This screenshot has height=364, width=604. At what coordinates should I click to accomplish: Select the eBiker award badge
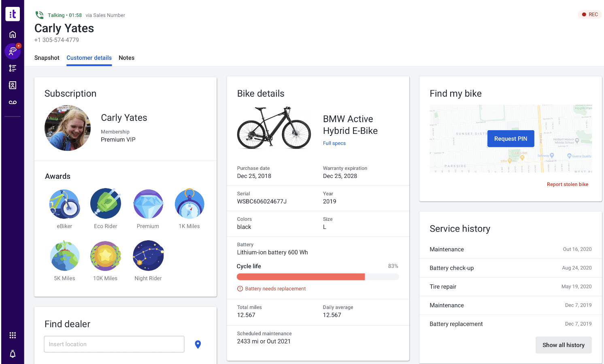pyautogui.click(x=64, y=204)
